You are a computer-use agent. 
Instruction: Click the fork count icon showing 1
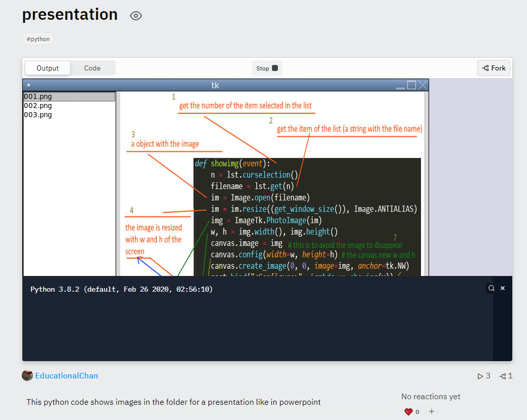[503, 376]
